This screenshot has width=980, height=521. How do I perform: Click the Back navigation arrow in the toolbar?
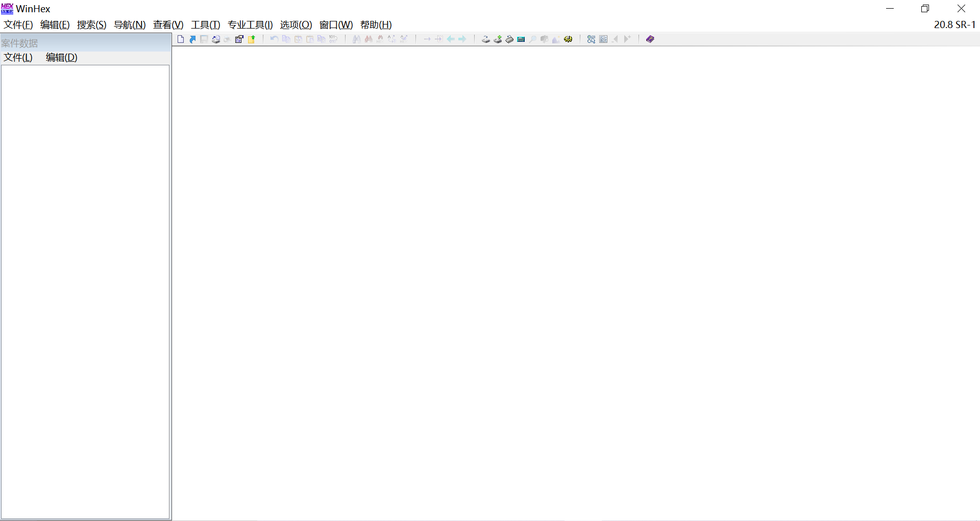(x=451, y=39)
